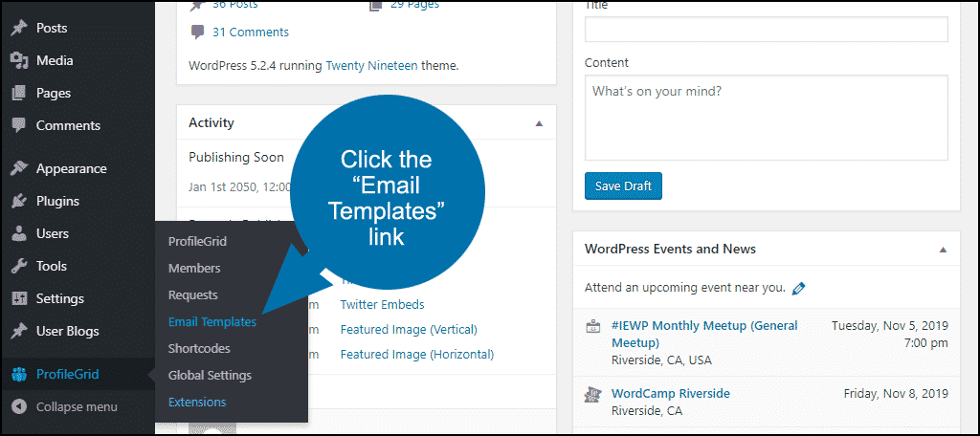Open the Media library icon
The height and width of the screenshot is (436, 980).
19,60
